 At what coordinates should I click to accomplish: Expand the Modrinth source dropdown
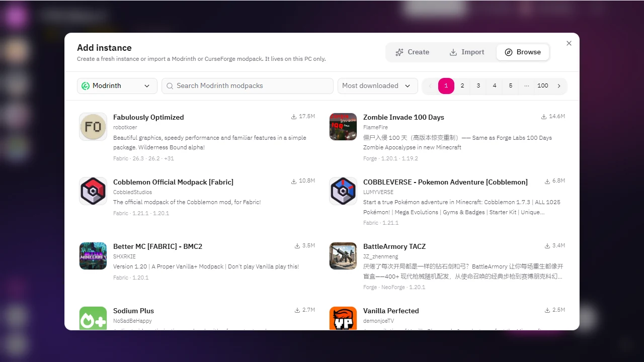click(117, 86)
